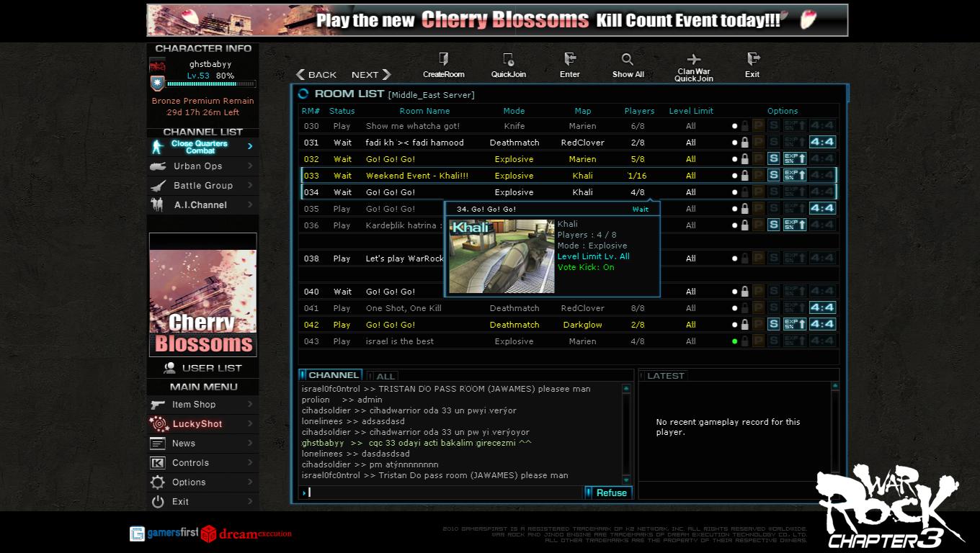Click the Cherry Blossoms sidebar ad
The width and height of the screenshot is (980, 553).
click(202, 295)
